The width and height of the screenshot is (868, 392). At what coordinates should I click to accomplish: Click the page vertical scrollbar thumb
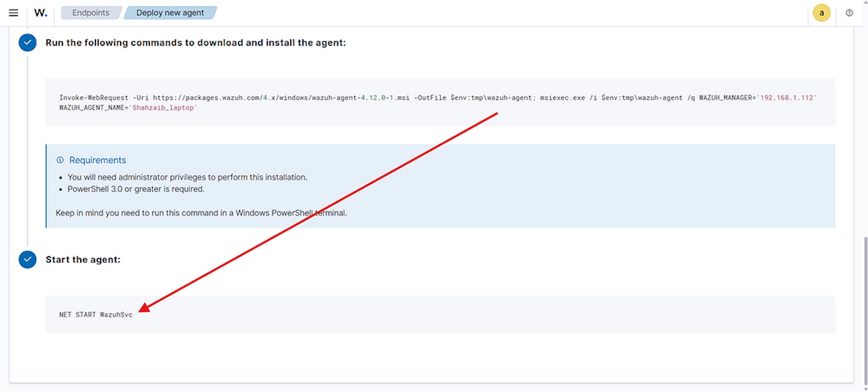point(865,311)
